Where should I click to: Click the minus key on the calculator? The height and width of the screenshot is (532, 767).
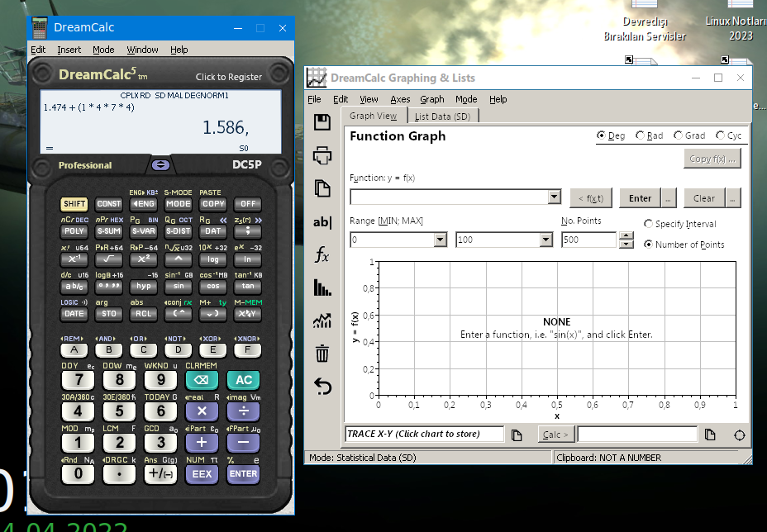(x=243, y=443)
